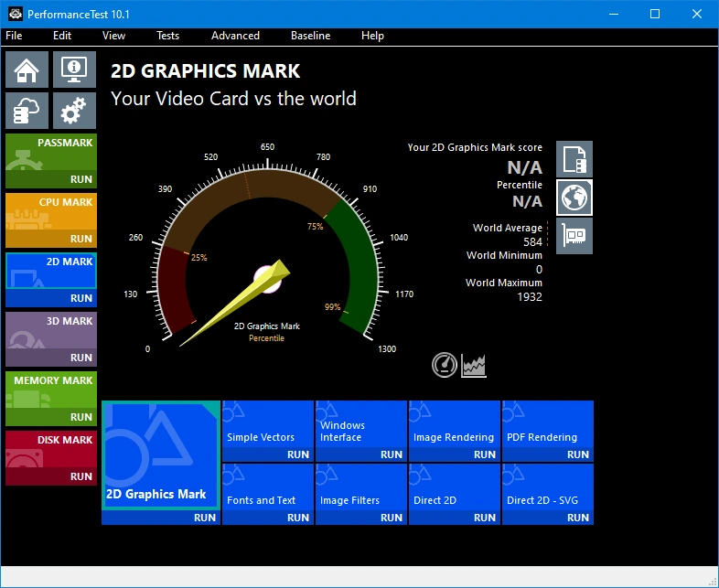Select the Direct 2D - SVG test tile

click(548, 487)
